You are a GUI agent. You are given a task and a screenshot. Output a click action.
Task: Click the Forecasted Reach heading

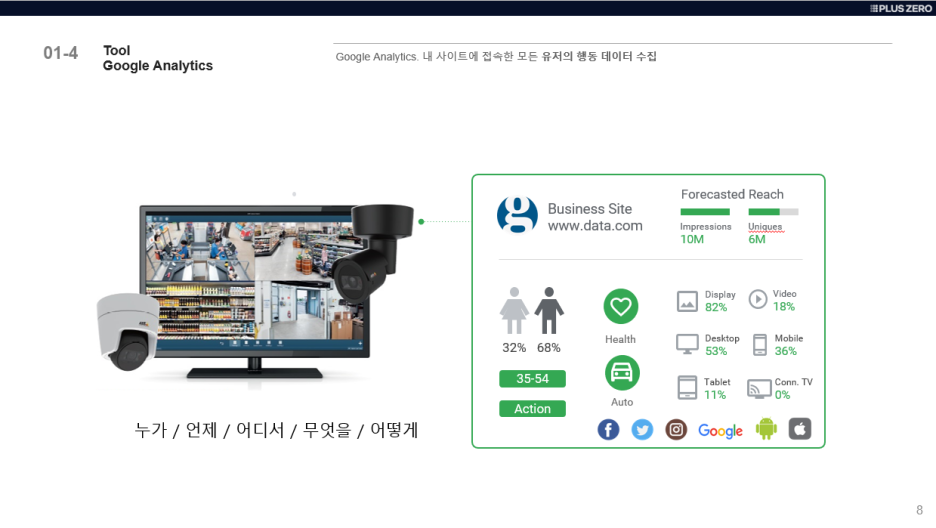[732, 194]
